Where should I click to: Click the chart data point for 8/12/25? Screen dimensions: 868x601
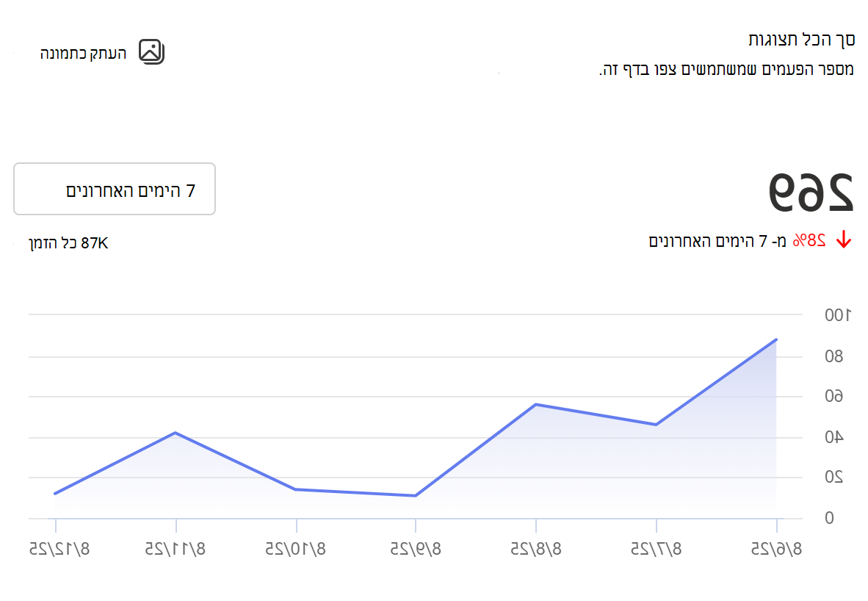pyautogui.click(x=55, y=494)
